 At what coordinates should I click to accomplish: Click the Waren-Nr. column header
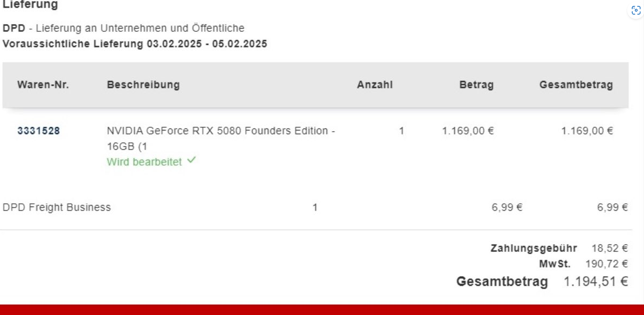tap(43, 85)
